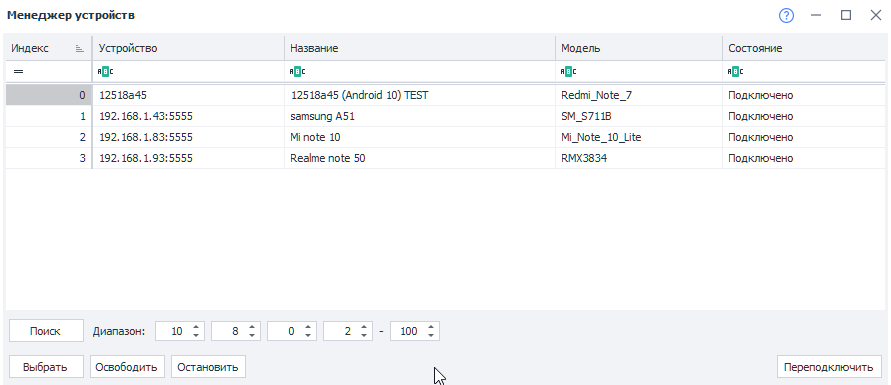
Task: Click the Переподключить button
Action: [829, 367]
